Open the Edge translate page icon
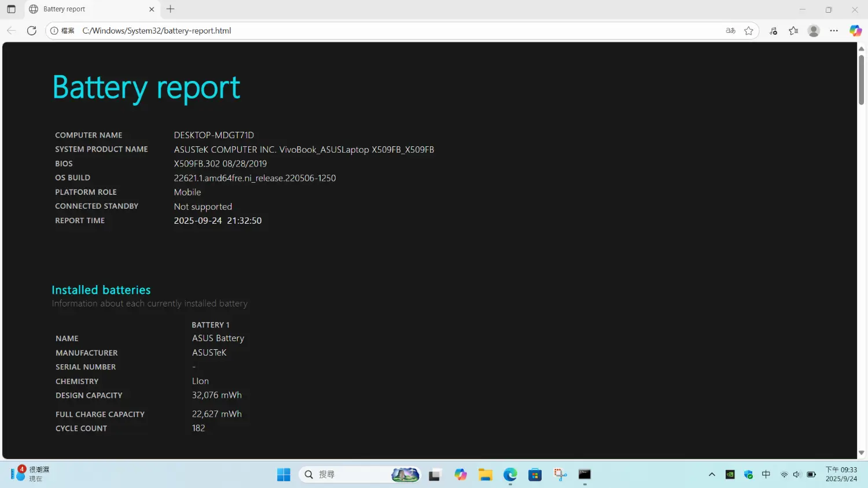This screenshot has width=868, height=488. coord(730,31)
